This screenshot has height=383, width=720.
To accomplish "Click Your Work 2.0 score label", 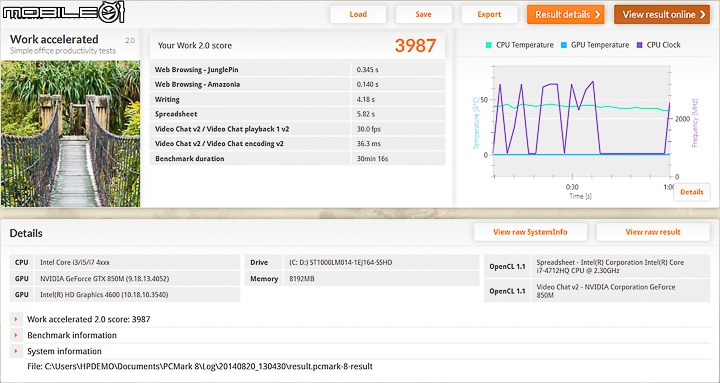I will (195, 45).
